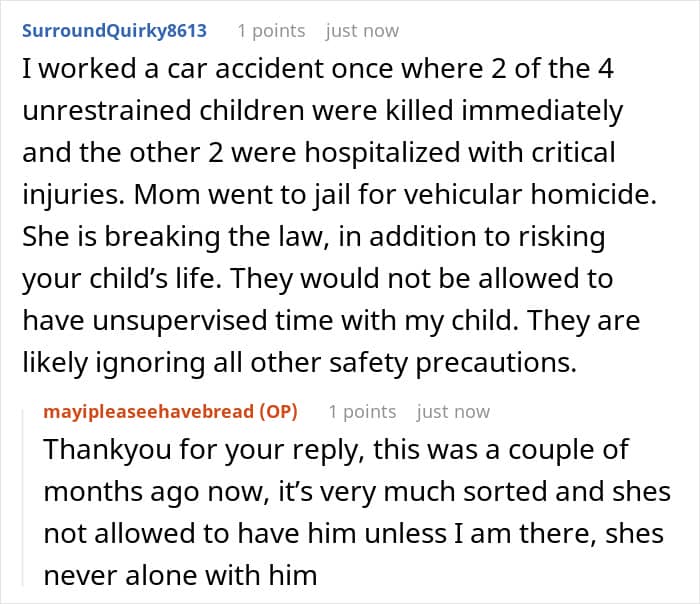Open SurroundQuirky8613's user profile
The image size is (700, 604).
[114, 30]
